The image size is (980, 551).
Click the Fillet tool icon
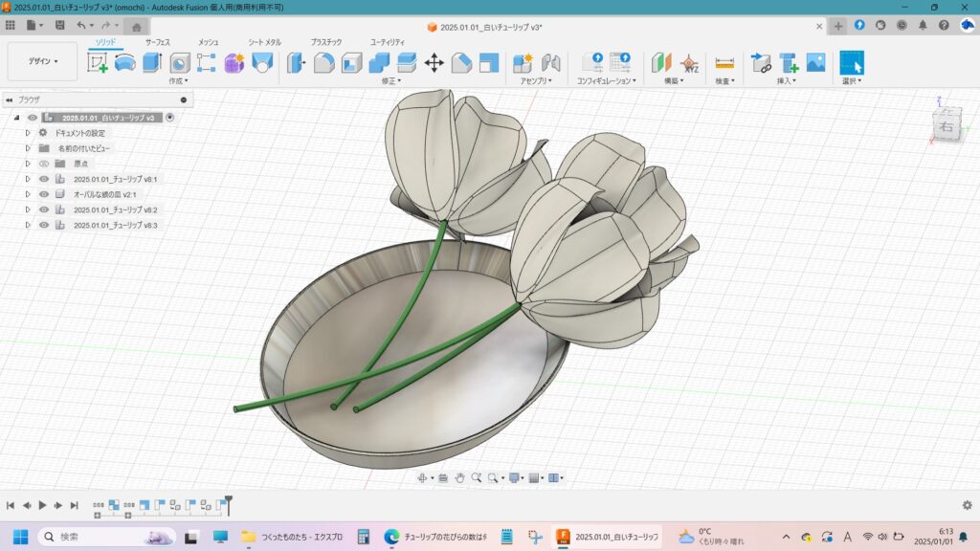[x=324, y=63]
